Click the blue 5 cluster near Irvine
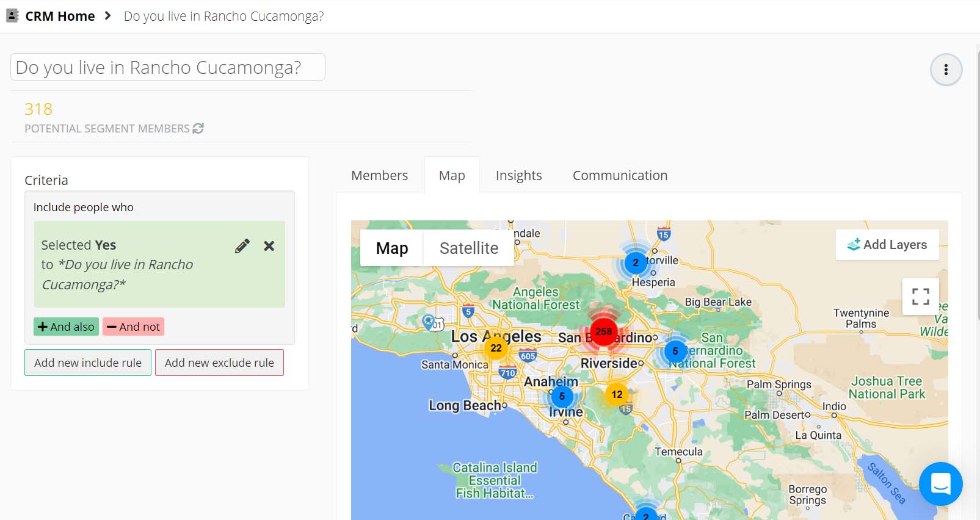Screen dimensions: 980x520 point(562,396)
